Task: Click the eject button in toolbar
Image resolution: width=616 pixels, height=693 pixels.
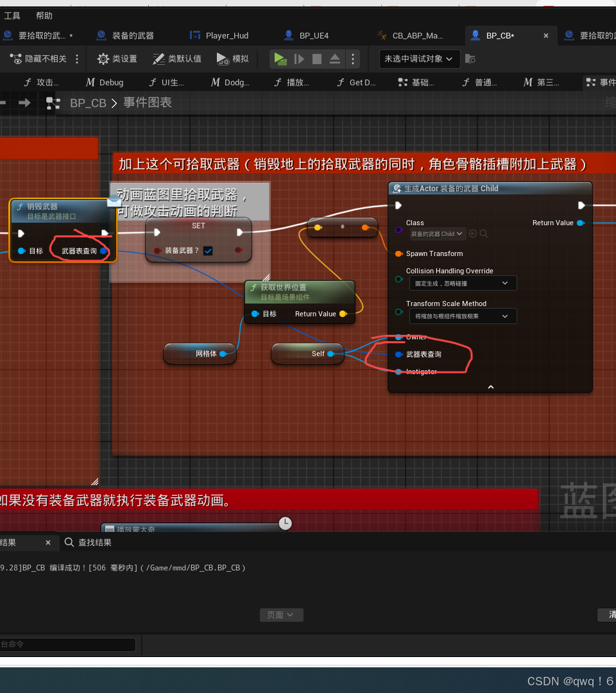Action: (x=335, y=59)
